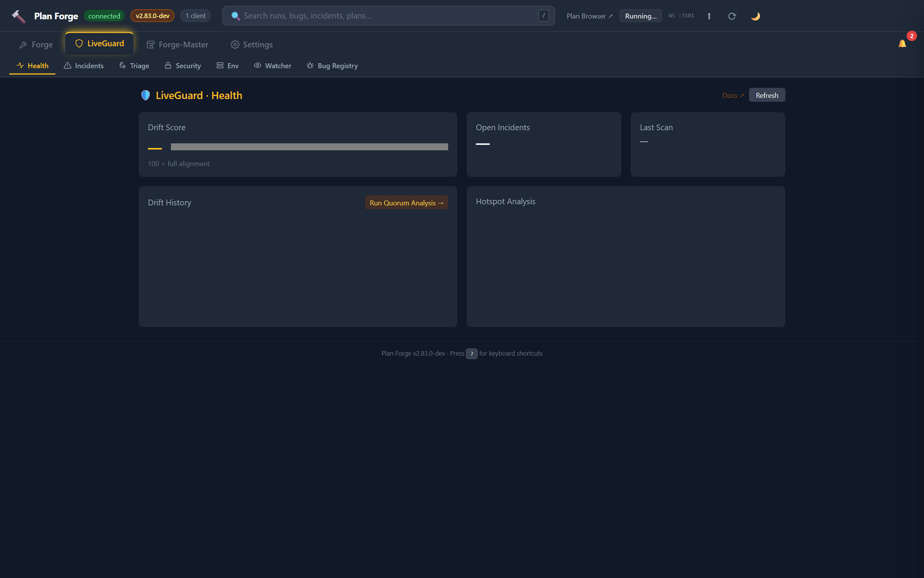Open the Settings tab
This screenshot has height=578, width=924.
coord(251,45)
